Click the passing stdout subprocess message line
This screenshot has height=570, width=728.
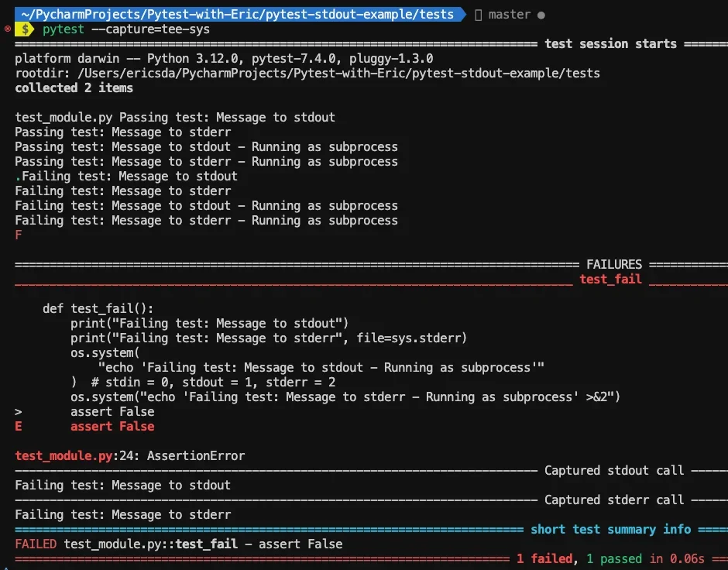(206, 146)
